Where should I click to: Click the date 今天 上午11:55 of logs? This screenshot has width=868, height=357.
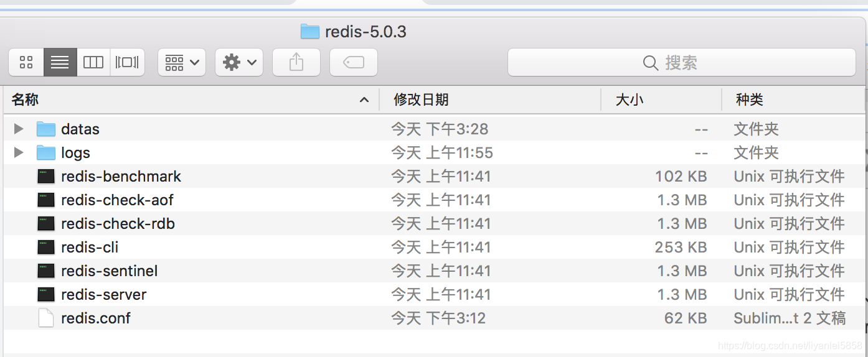[442, 152]
